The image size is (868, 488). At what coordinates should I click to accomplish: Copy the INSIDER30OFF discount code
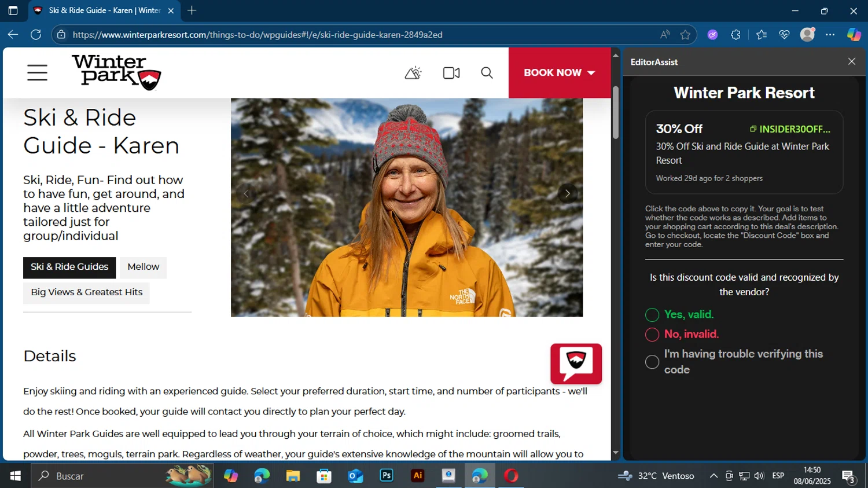tap(790, 129)
